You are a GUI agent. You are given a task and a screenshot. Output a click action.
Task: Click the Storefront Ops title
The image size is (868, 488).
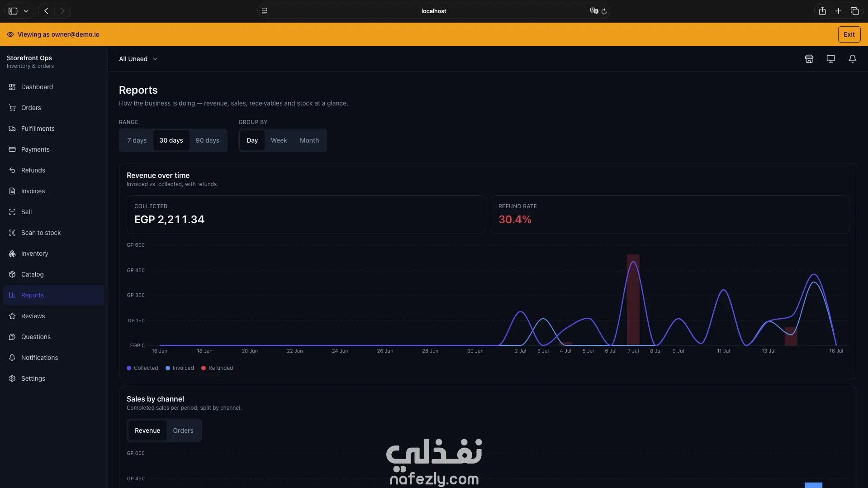(x=29, y=58)
